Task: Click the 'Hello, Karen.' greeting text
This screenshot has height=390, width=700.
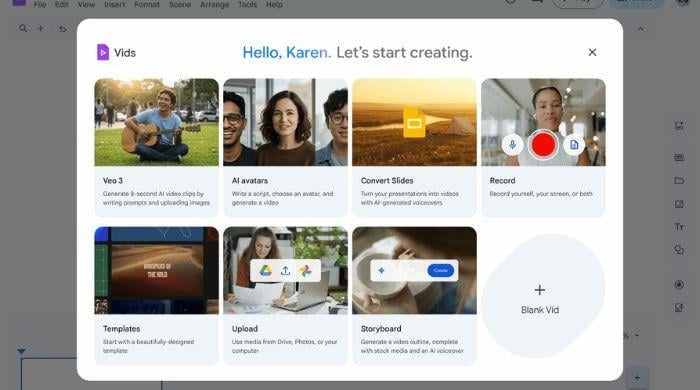Action: tap(287, 52)
